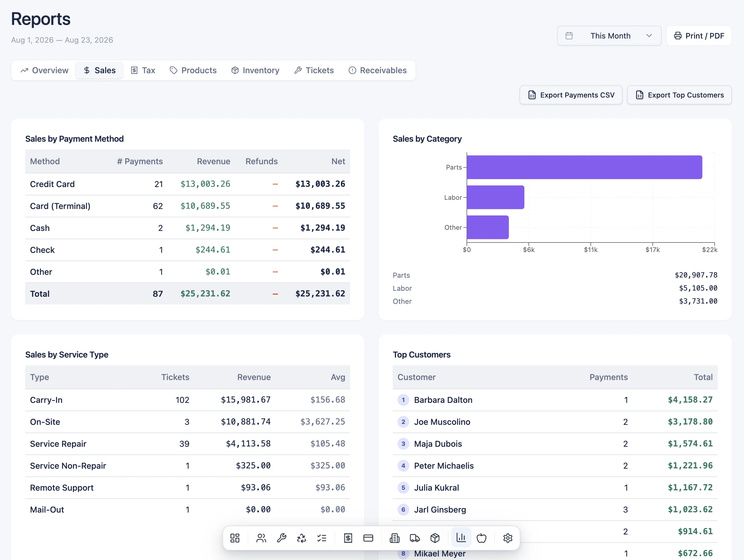The image size is (744, 560).
Task: Click customer name Joe Muscolino
Action: 442,422
